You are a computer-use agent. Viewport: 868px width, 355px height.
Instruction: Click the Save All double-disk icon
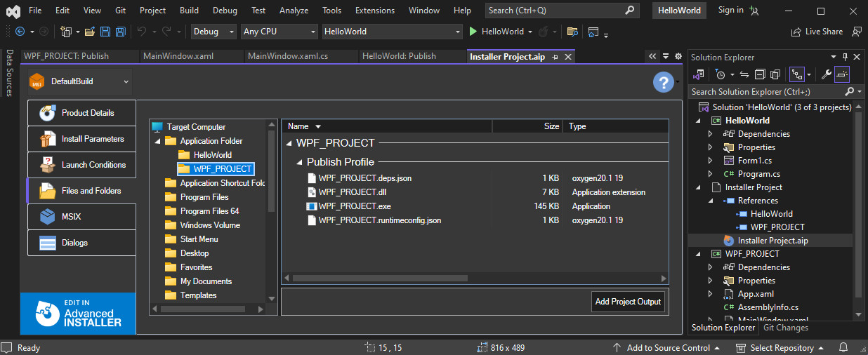(x=121, y=32)
